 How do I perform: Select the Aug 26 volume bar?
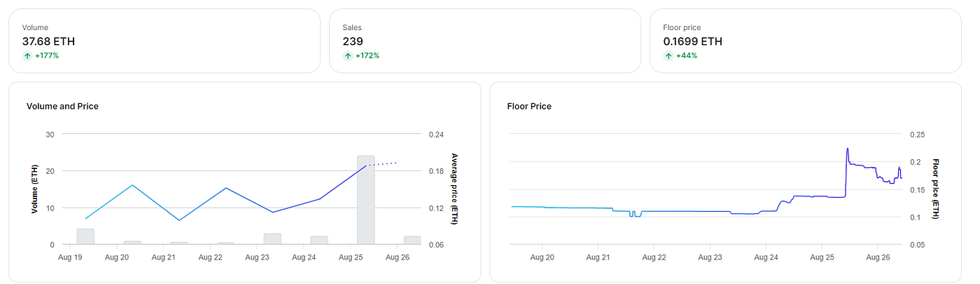coord(412,241)
